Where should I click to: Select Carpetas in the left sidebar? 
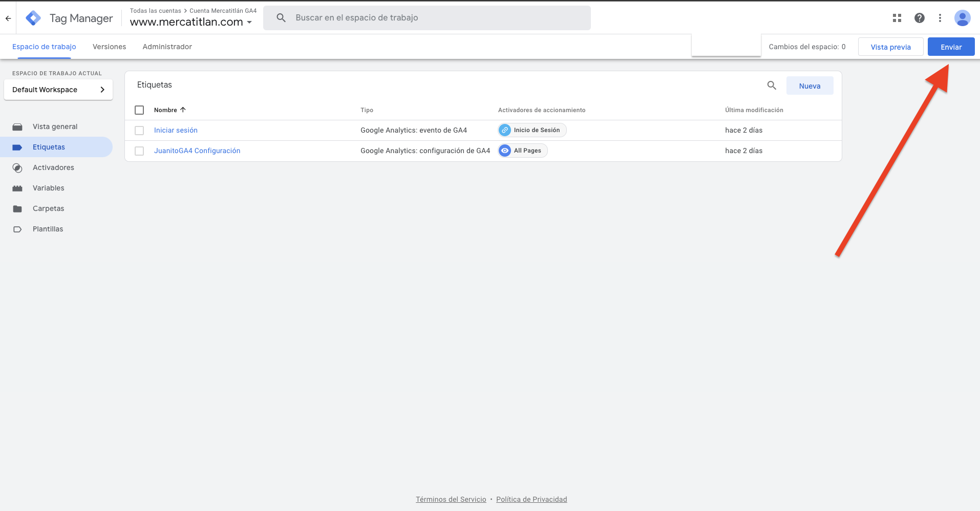48,208
